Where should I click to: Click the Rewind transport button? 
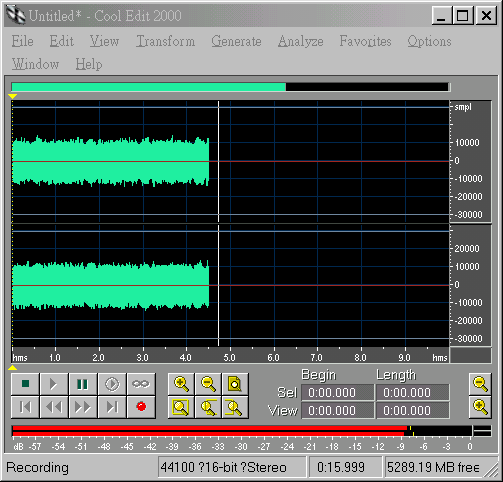(54, 407)
